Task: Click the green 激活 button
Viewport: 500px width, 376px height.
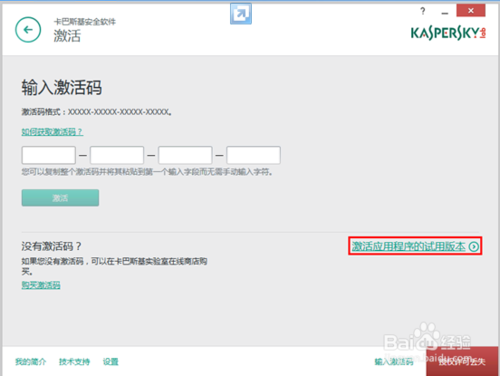Action: pos(60,198)
